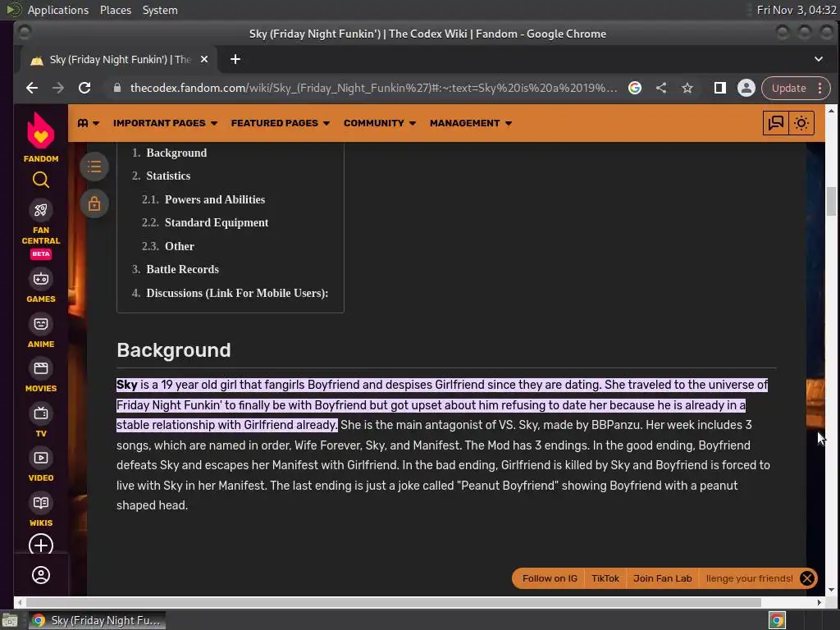Jump to Statistics in contents

(x=168, y=176)
